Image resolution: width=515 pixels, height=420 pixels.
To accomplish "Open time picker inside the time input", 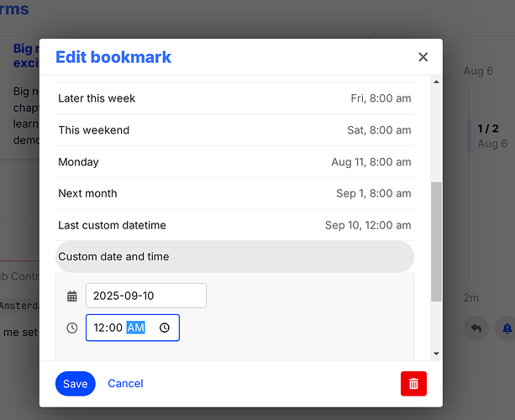I will pyautogui.click(x=165, y=328).
